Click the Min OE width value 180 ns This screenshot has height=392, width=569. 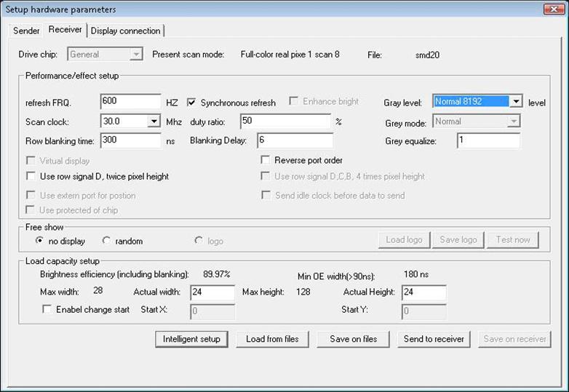[416, 274]
